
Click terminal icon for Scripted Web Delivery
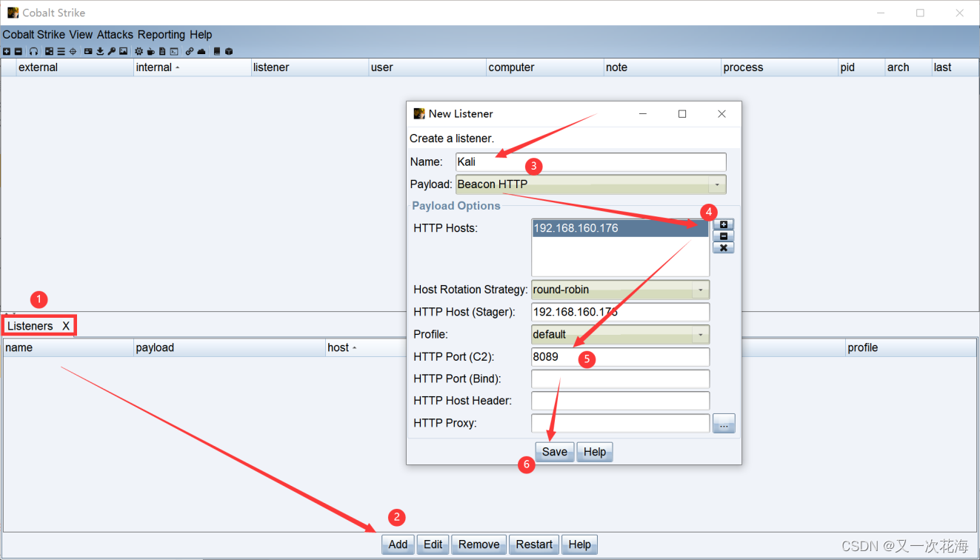click(x=174, y=52)
